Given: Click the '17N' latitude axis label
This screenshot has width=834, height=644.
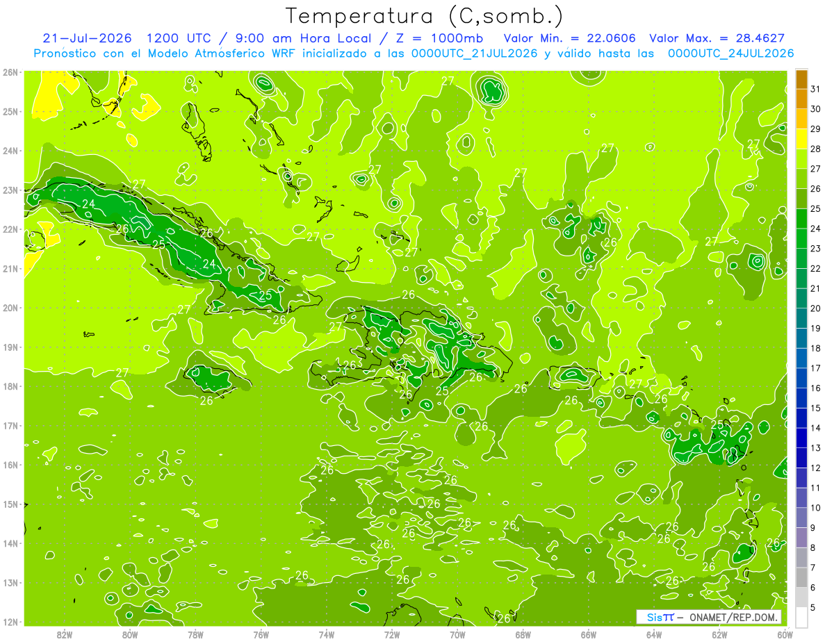Looking at the screenshot, I should tap(10, 426).
